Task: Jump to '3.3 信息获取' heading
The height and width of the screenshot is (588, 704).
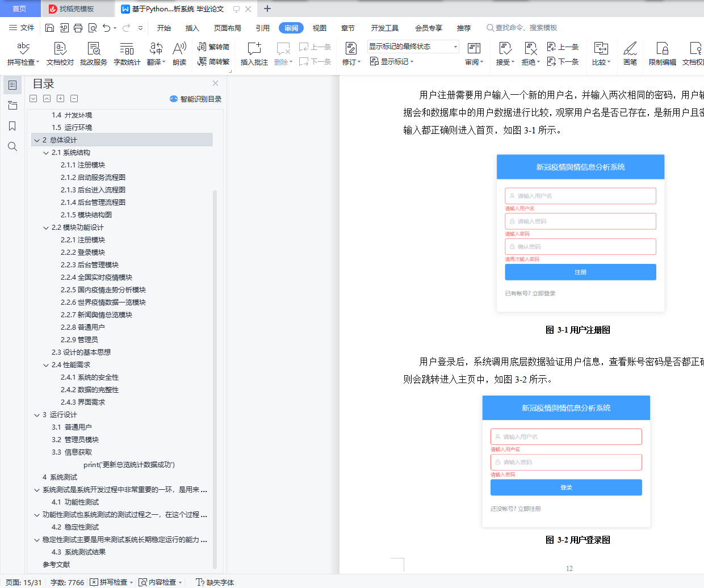Action: pos(72,452)
